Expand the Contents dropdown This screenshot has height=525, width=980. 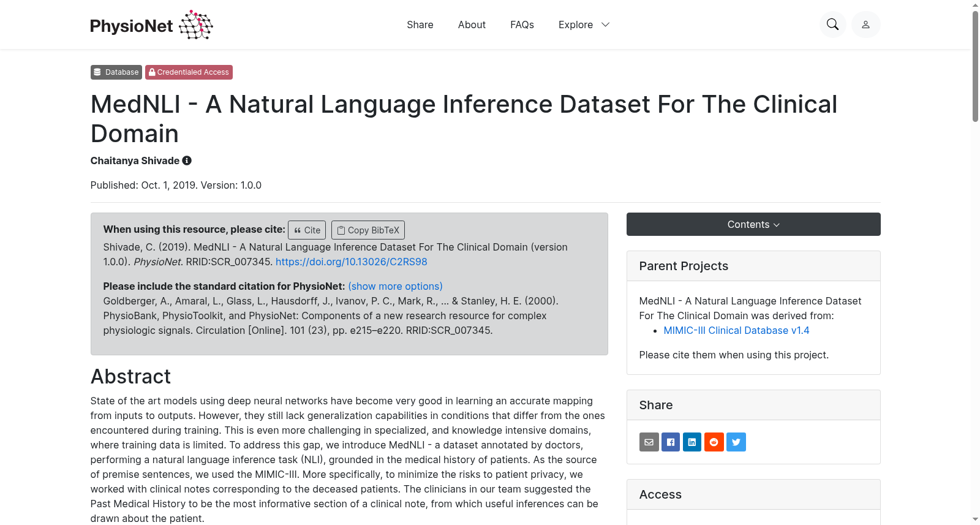pyautogui.click(x=753, y=224)
